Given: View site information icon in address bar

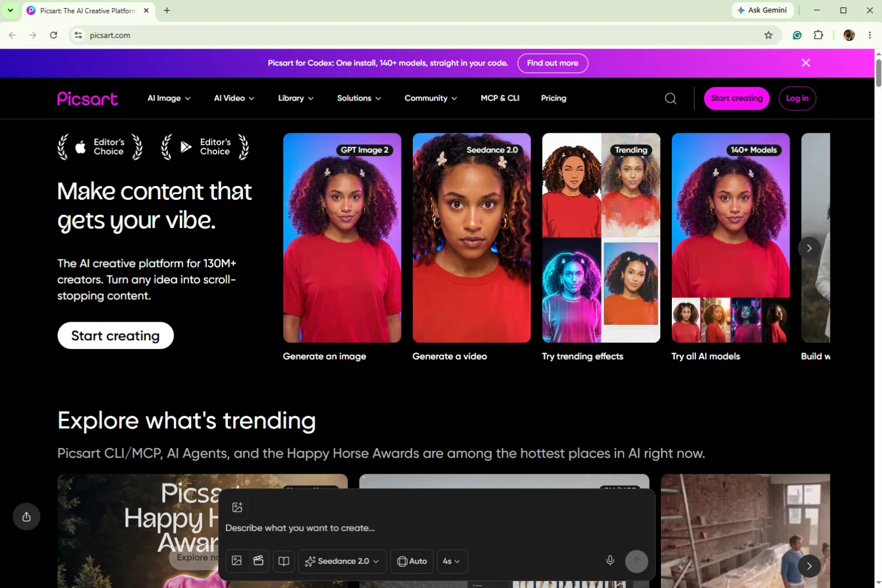Looking at the screenshot, I should click(x=79, y=35).
